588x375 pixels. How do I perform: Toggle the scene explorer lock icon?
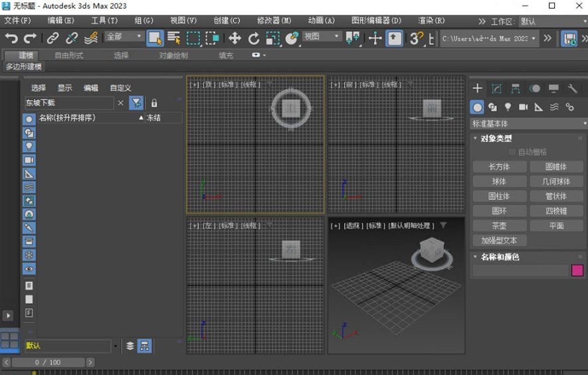pyautogui.click(x=154, y=103)
